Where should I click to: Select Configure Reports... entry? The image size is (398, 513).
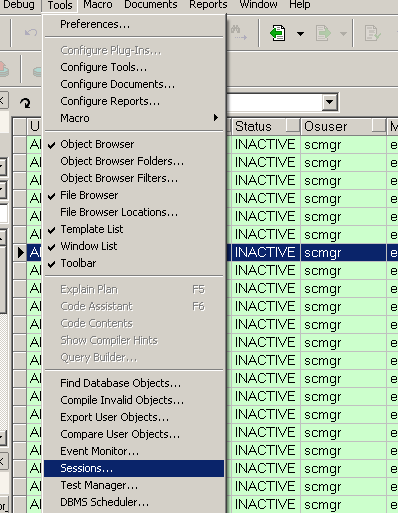[134, 101]
